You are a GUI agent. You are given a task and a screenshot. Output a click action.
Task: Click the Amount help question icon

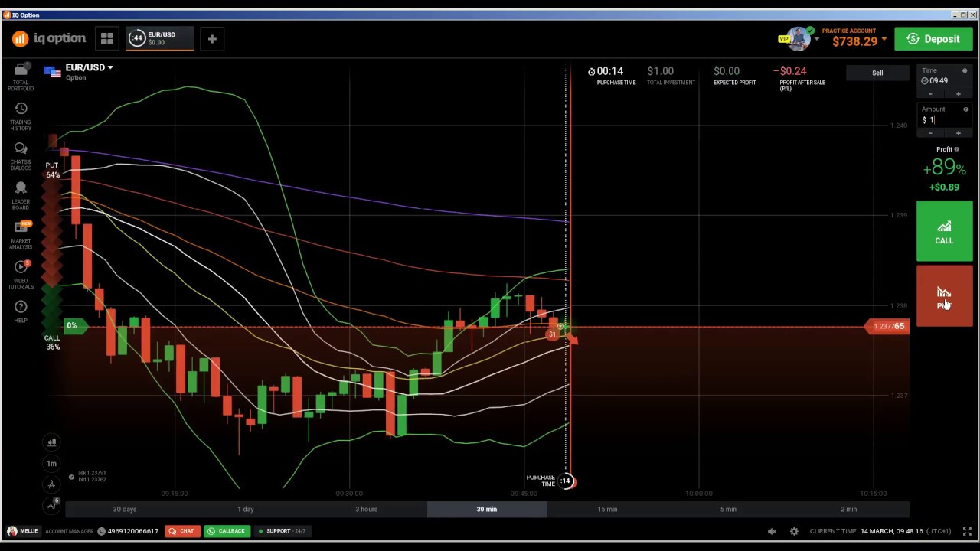coord(965,109)
